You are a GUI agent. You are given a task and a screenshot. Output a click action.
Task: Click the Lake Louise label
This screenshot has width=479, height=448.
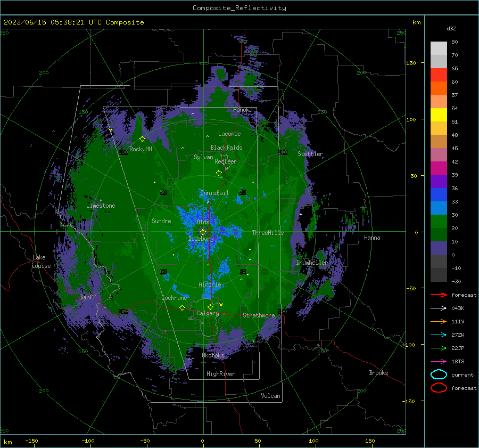(x=41, y=262)
